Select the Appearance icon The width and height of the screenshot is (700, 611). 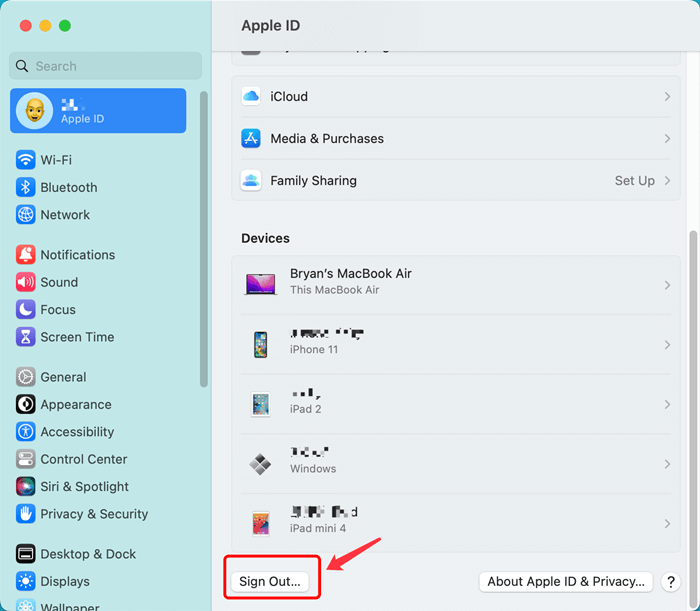click(25, 404)
